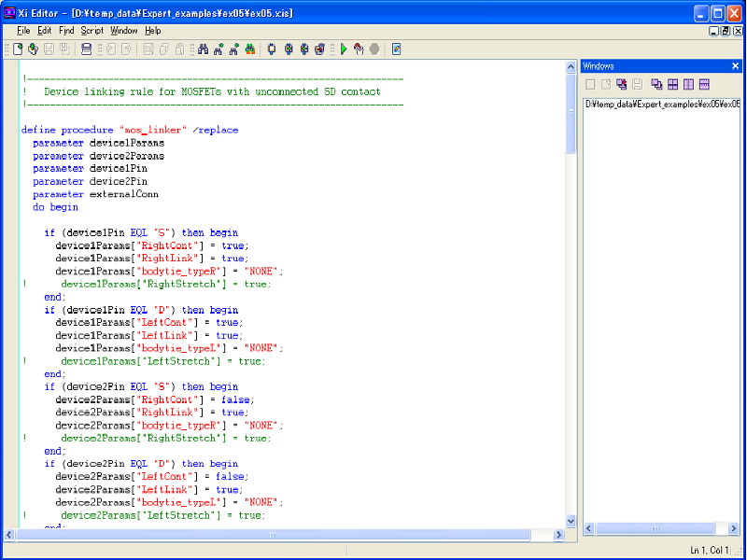Open the Window menu
This screenshot has width=747, height=560.
click(x=123, y=31)
